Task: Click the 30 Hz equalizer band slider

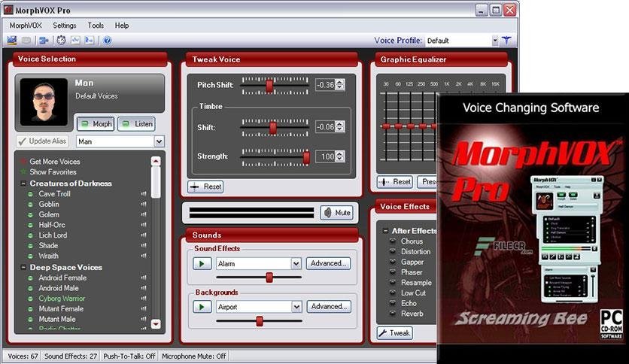Action: [x=386, y=126]
